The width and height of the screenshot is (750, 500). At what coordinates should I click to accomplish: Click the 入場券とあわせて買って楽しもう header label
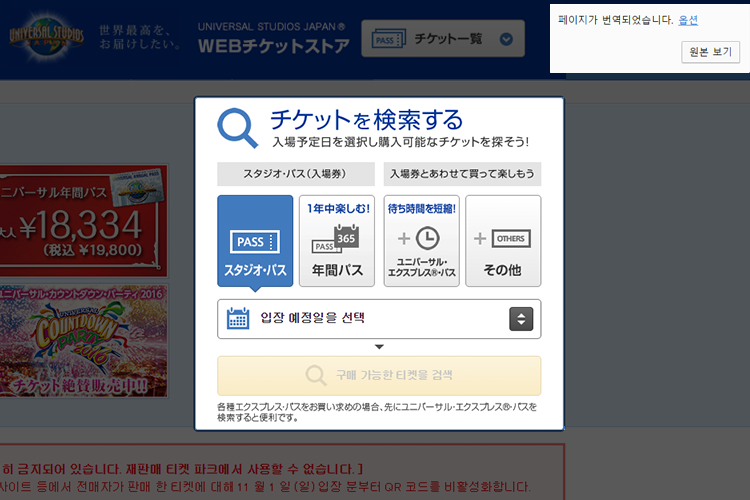pyautogui.click(x=463, y=174)
